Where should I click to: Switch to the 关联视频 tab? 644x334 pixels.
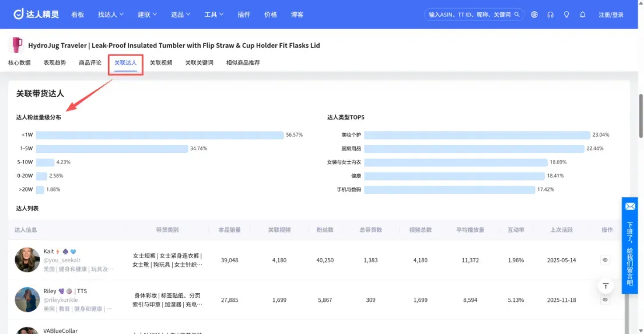point(161,63)
